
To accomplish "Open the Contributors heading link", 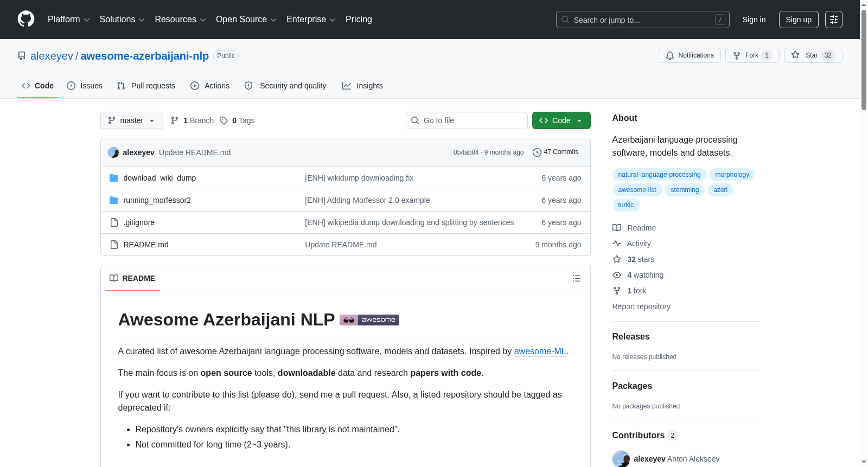I will pyautogui.click(x=644, y=436).
